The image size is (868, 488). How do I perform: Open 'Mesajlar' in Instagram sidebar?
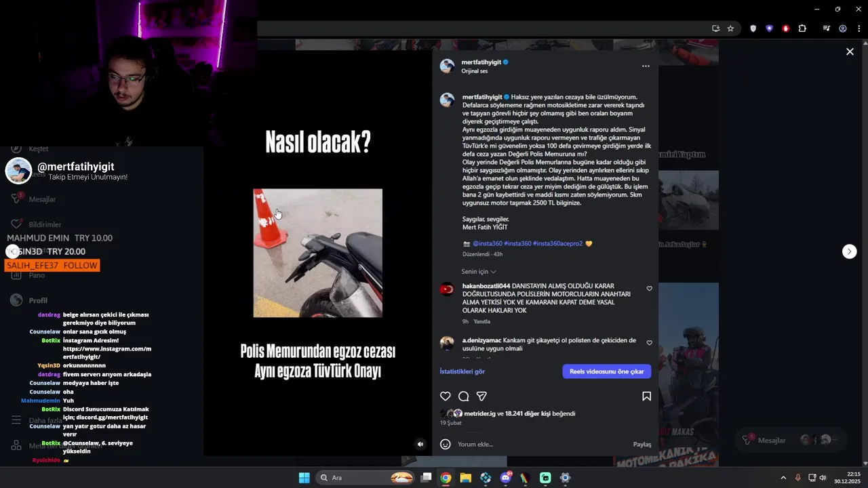42,199
